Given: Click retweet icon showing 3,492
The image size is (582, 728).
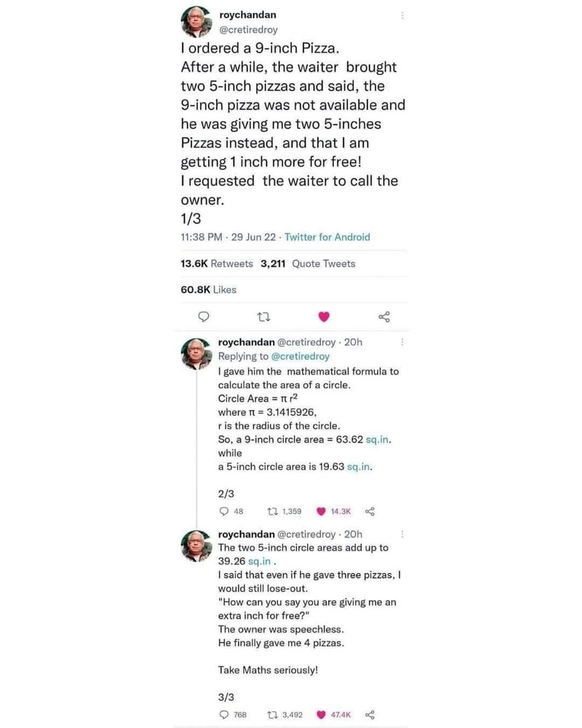Looking at the screenshot, I should point(275,715).
